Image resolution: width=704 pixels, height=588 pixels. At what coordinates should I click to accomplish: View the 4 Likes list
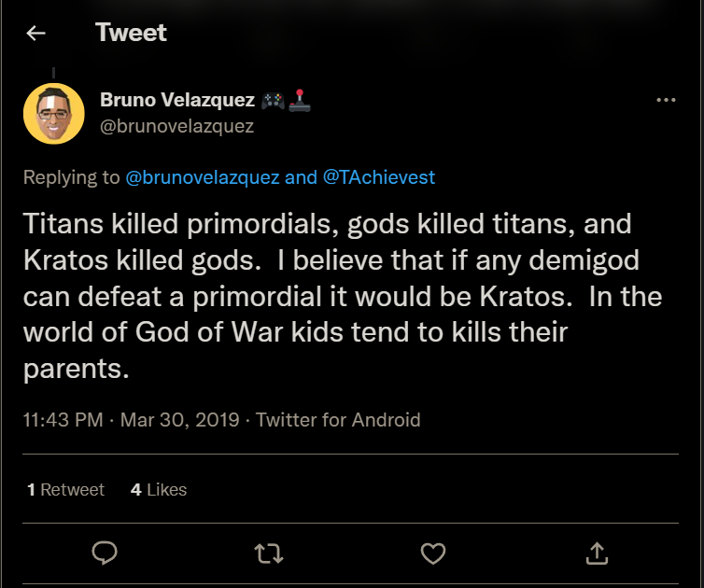pos(159,489)
